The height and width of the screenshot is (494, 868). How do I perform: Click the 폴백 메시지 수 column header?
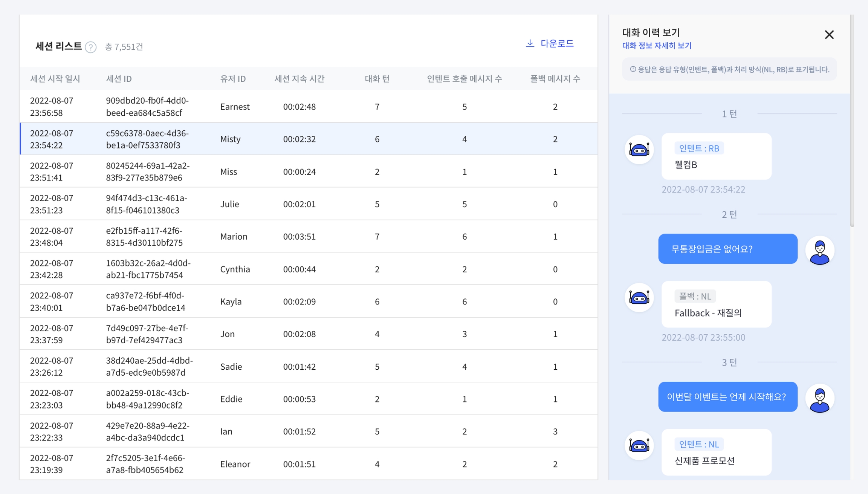[555, 79]
